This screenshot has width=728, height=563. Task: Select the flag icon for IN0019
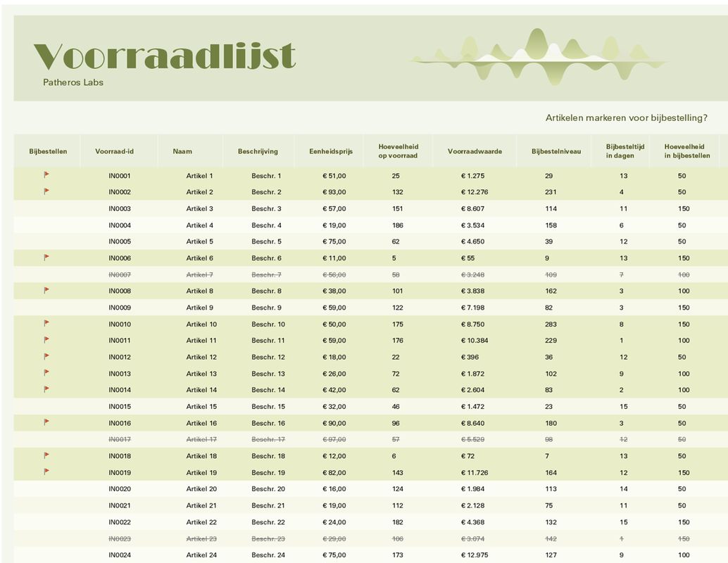[x=46, y=472]
